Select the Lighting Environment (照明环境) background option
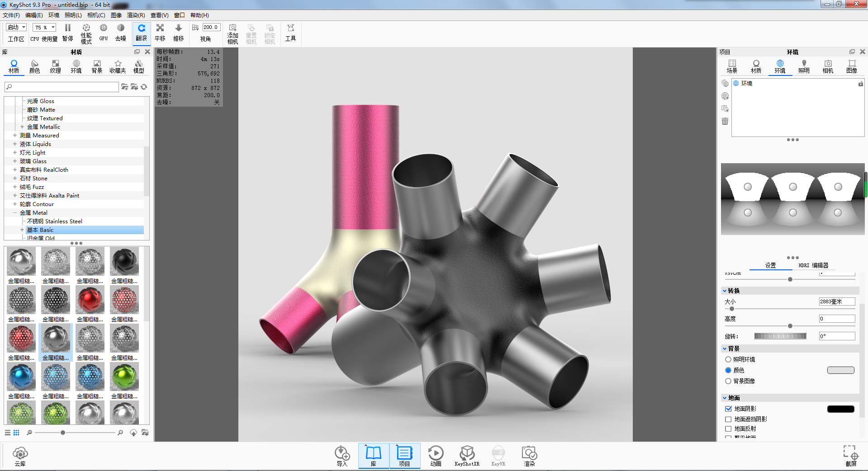 pos(728,359)
